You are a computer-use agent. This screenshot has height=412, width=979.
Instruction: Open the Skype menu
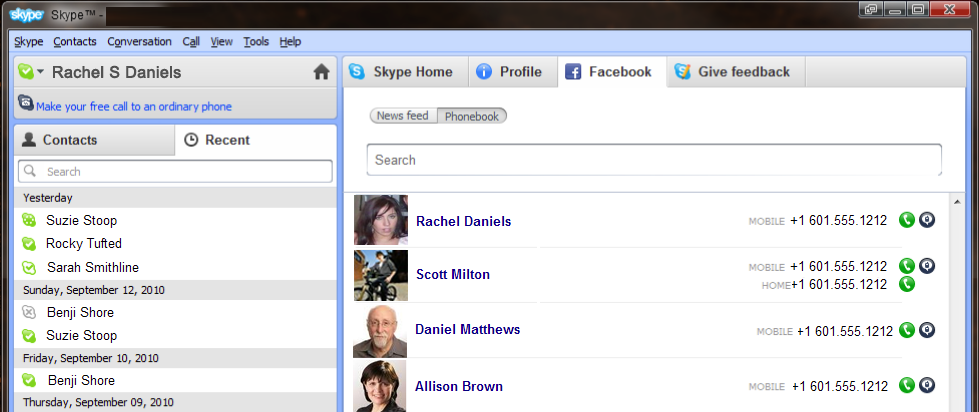pyautogui.click(x=29, y=42)
